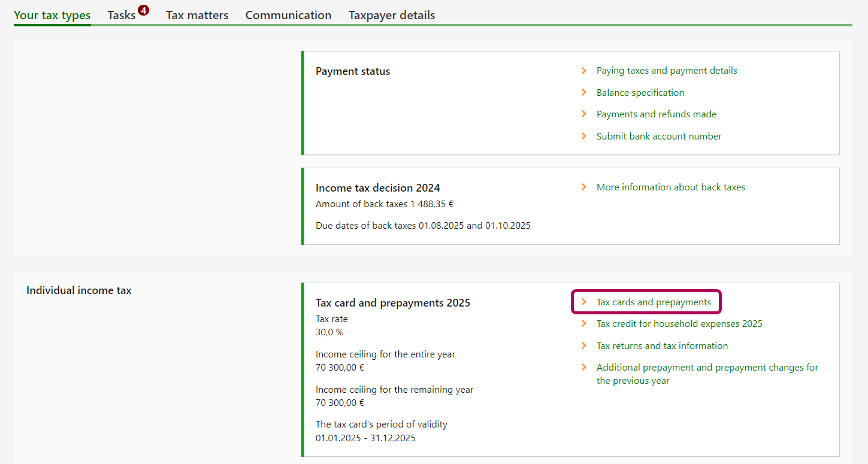The width and height of the screenshot is (868, 464).
Task: Open the Balance specification link
Action: click(x=640, y=92)
